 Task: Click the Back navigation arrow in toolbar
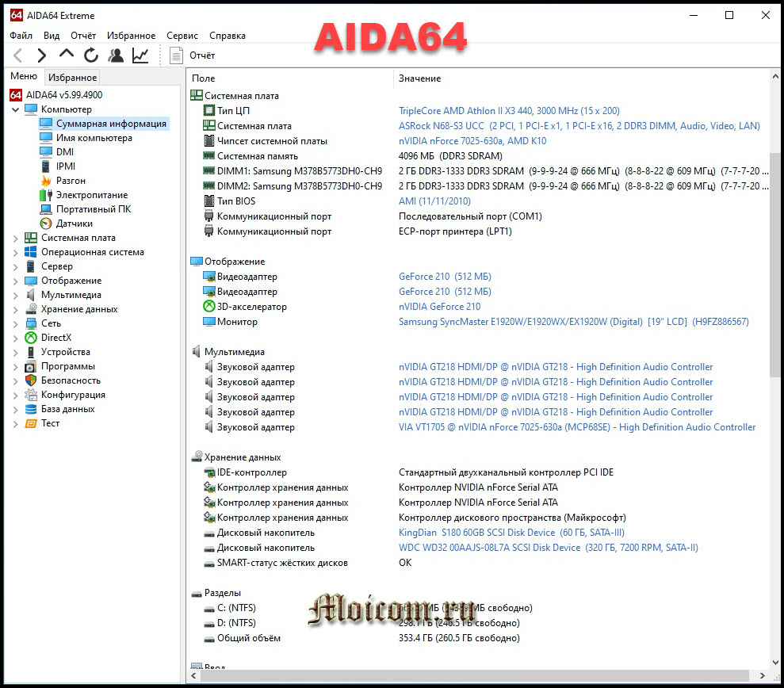coord(18,55)
